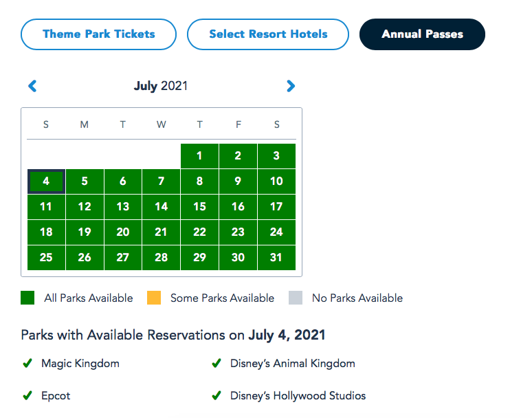Advance to next month using right arrow
The height and width of the screenshot is (418, 532).
[291, 86]
